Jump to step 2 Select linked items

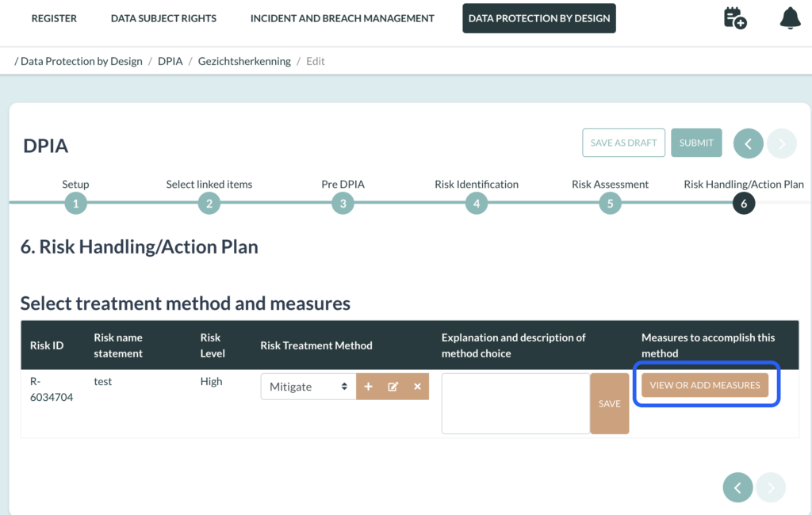coord(209,204)
